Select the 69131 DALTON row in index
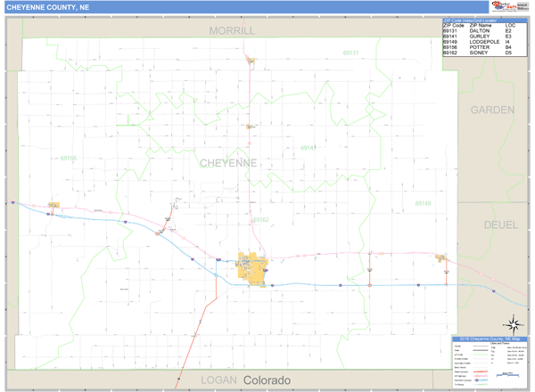Screen dimensions: 535x392 point(480,30)
